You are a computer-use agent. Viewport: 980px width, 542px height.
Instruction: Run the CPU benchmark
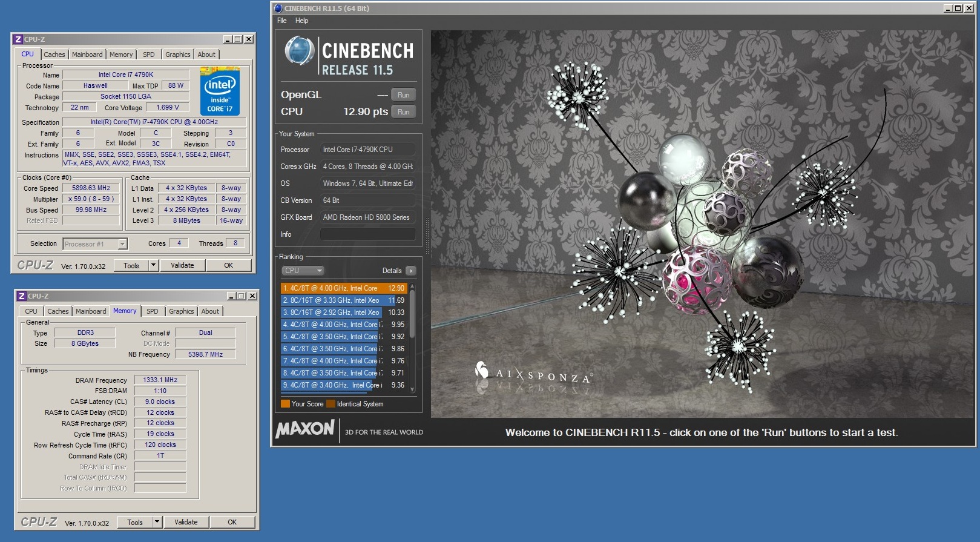[404, 112]
